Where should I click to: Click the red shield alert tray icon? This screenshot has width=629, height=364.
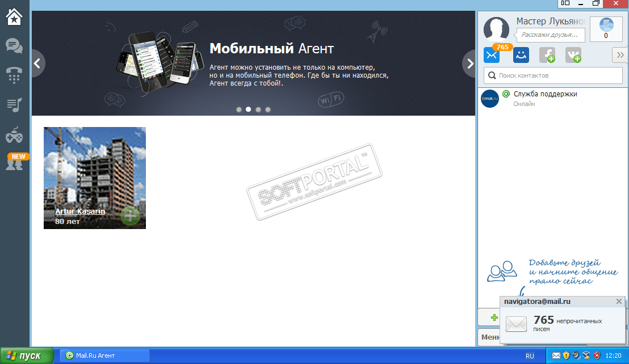pos(597,355)
